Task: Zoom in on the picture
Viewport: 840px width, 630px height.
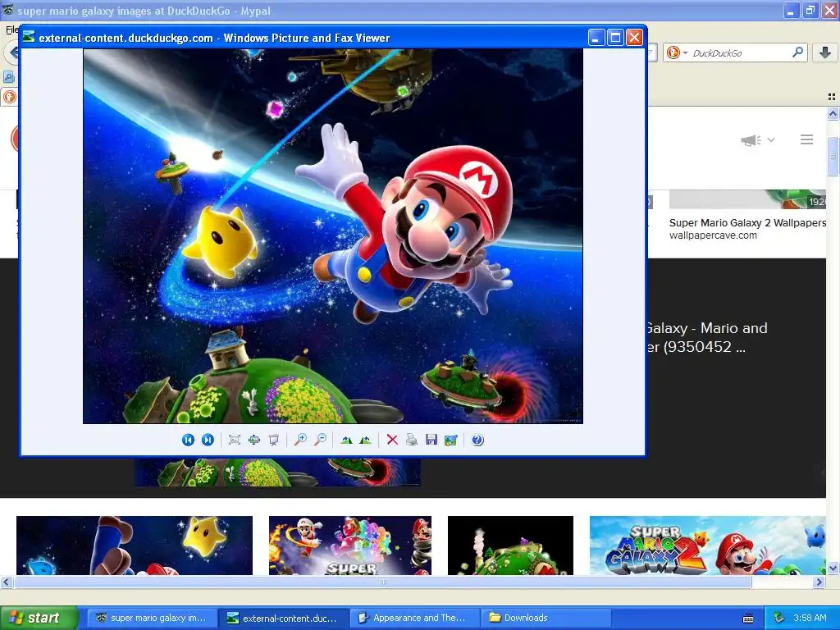Action: pyautogui.click(x=300, y=440)
